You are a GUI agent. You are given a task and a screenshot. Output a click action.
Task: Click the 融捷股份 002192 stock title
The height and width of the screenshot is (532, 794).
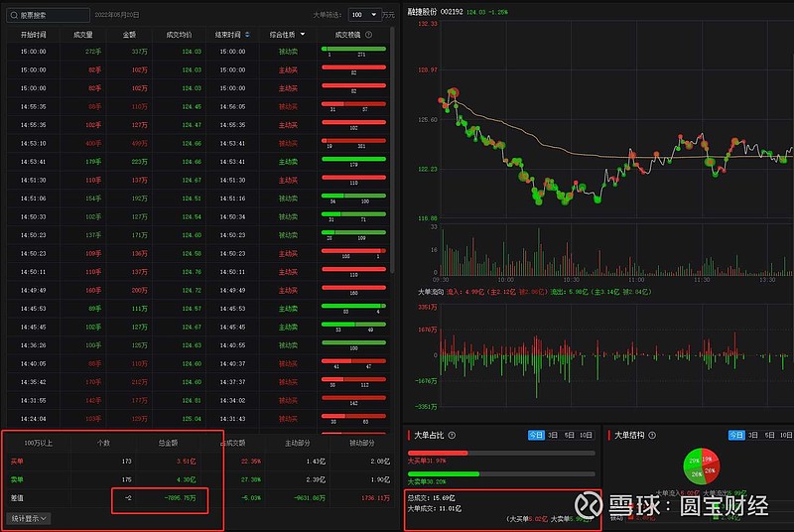pyautogui.click(x=435, y=12)
